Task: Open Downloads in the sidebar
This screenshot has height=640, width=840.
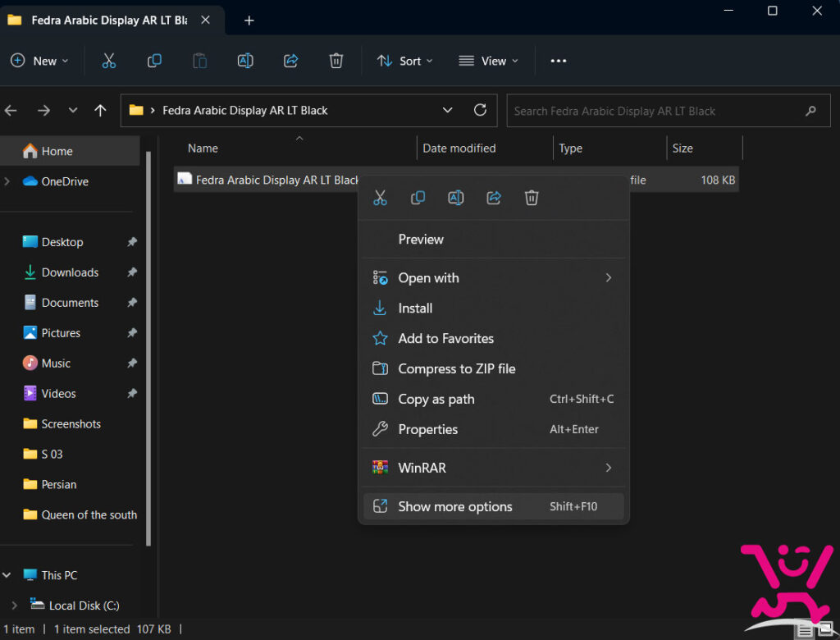Action: click(70, 272)
